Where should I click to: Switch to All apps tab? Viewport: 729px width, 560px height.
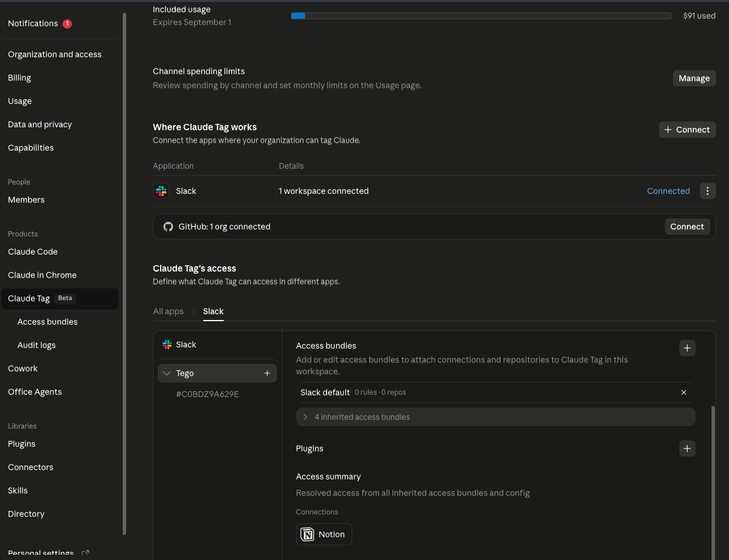click(168, 311)
